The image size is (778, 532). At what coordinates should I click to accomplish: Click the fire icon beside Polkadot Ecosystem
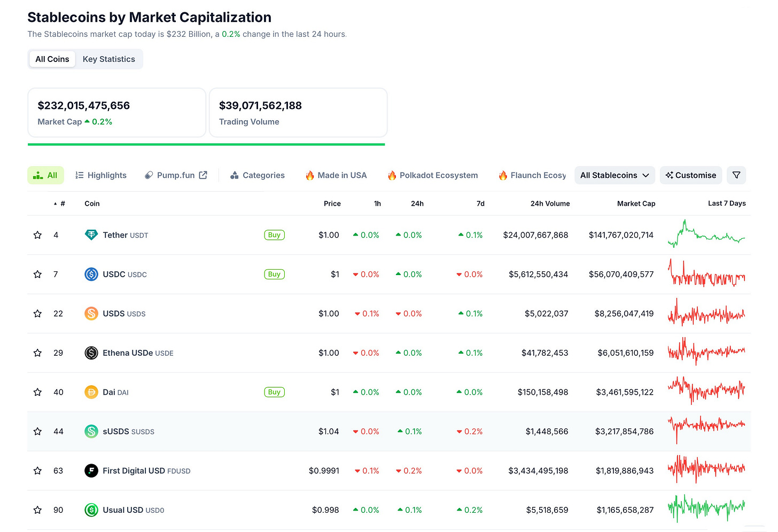392,175
